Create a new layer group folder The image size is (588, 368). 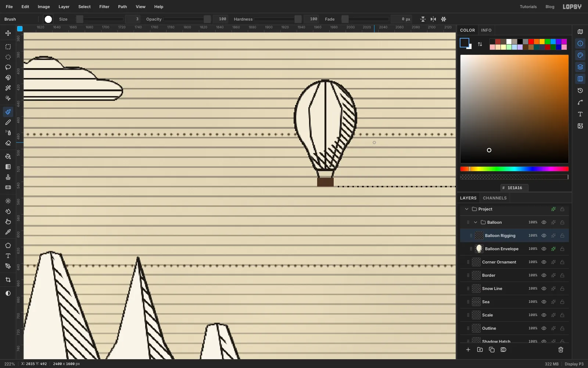click(x=480, y=350)
